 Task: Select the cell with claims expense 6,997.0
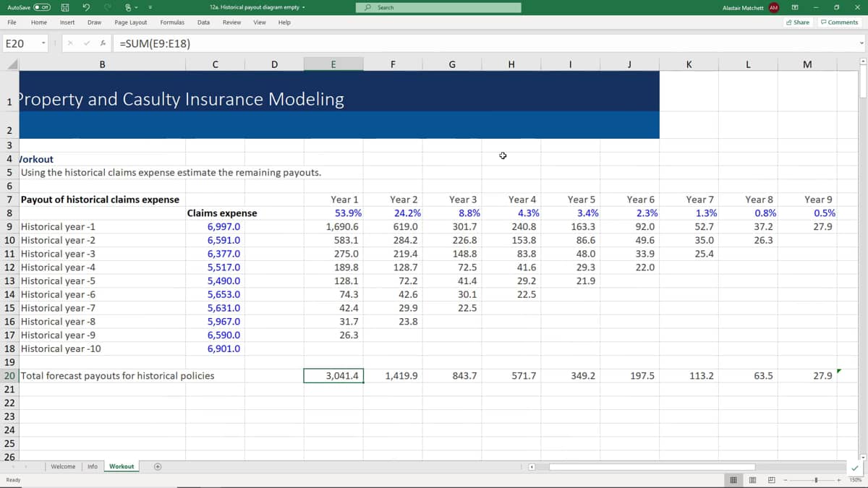pyautogui.click(x=216, y=226)
